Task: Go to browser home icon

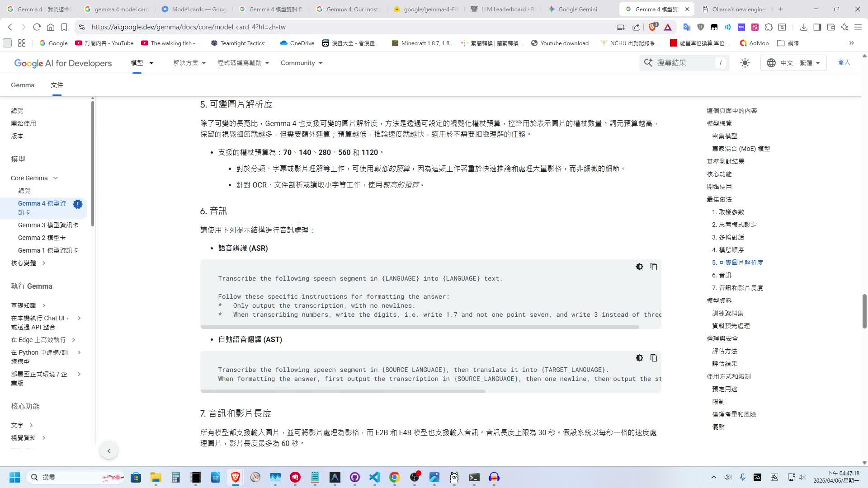Action: click(51, 27)
